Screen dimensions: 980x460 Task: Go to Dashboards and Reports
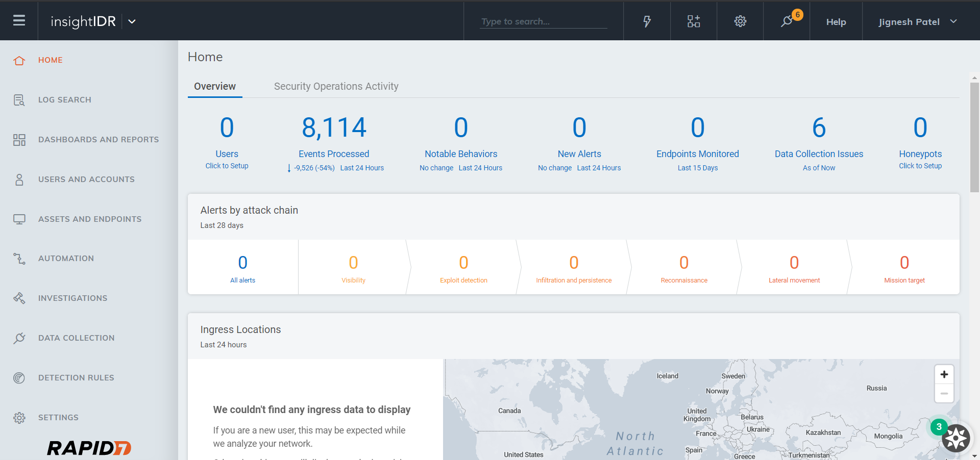(x=99, y=140)
